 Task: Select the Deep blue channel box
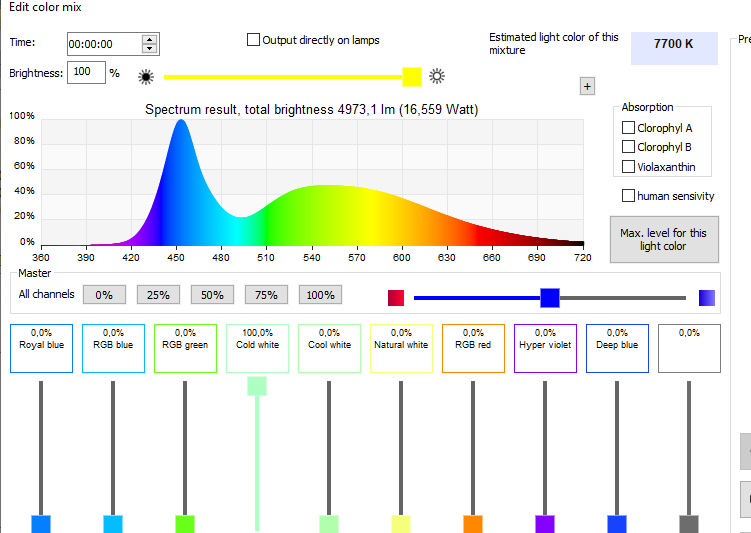click(x=617, y=348)
